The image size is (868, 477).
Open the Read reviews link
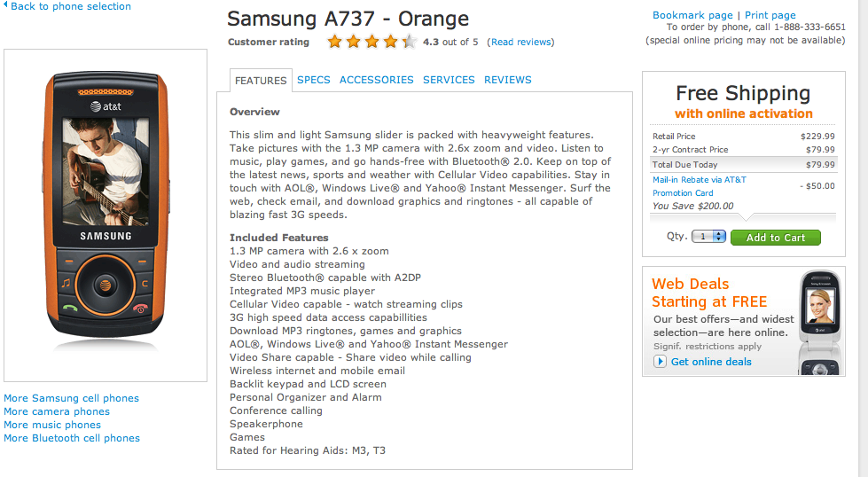521,42
